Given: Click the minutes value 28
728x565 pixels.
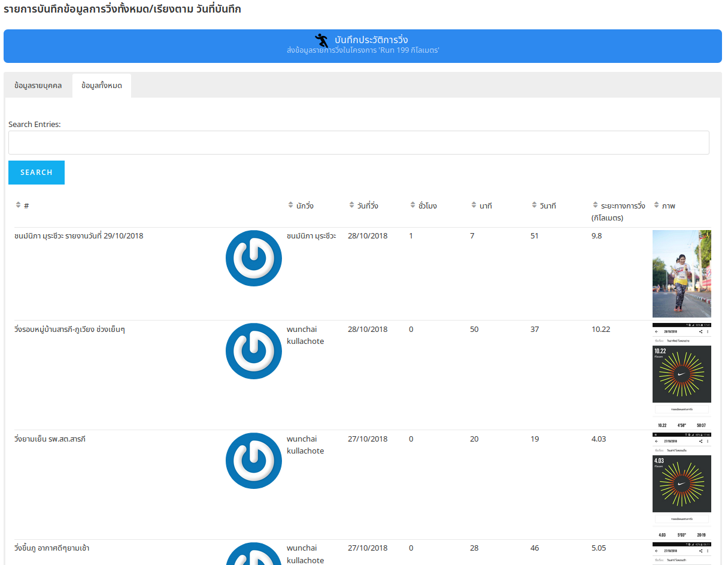Looking at the screenshot, I should pos(474,548).
